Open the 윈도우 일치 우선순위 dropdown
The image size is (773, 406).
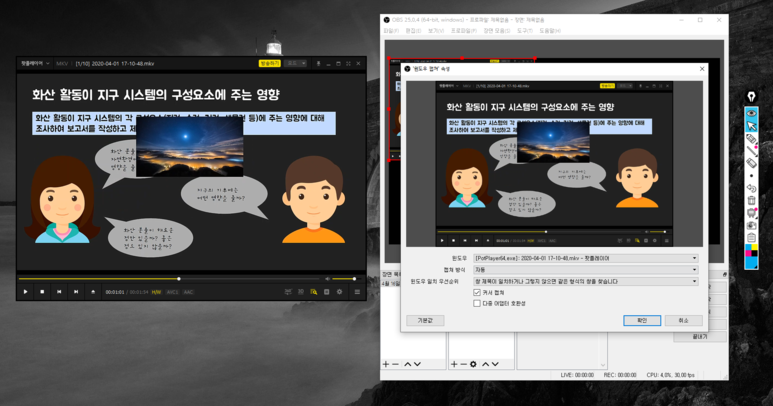tap(586, 281)
